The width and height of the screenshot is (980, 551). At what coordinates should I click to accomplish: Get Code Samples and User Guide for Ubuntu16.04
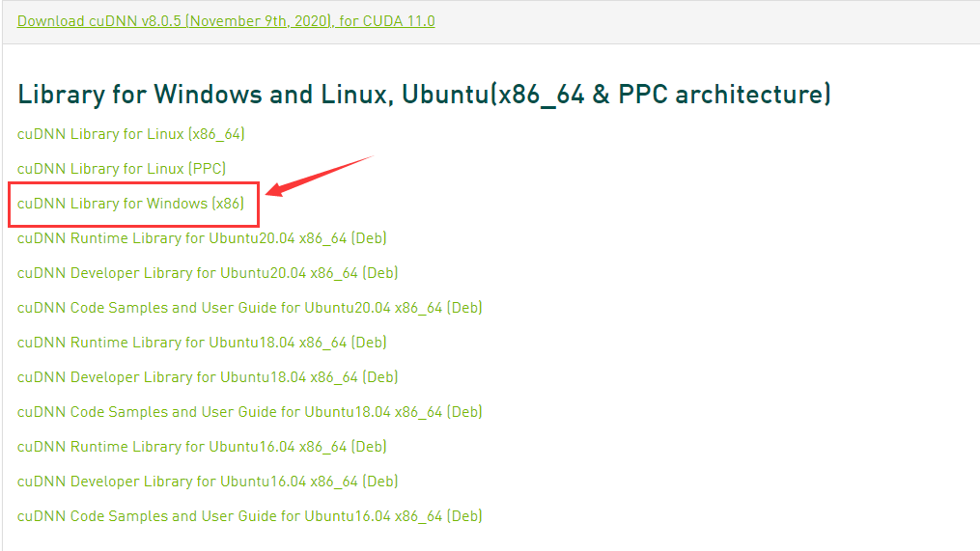(249, 516)
